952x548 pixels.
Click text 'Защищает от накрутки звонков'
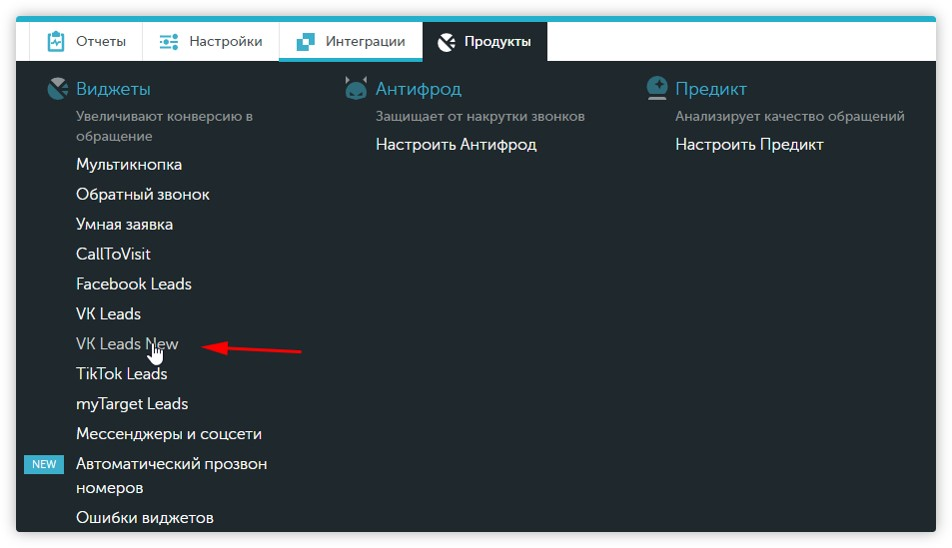click(x=480, y=116)
